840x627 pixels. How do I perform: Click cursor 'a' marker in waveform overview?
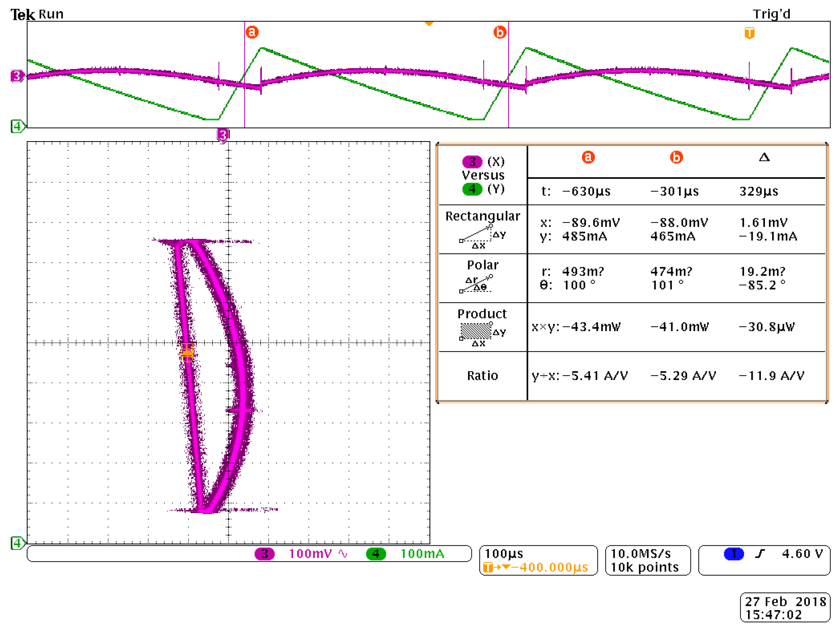[252, 32]
